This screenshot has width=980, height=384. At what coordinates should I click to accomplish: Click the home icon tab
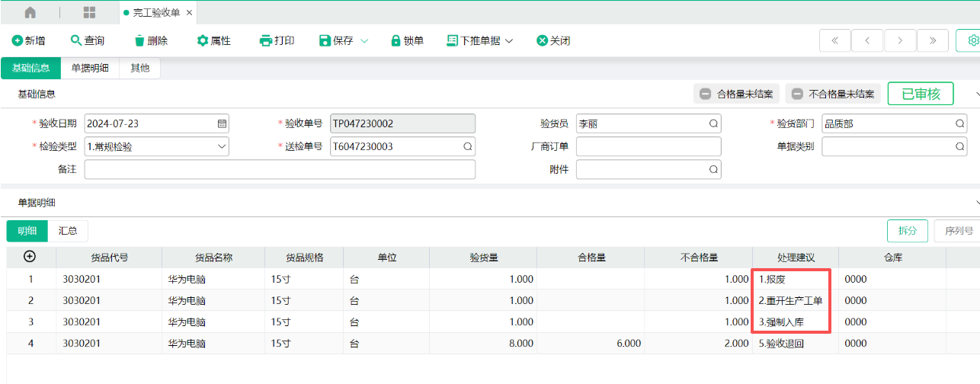30,13
